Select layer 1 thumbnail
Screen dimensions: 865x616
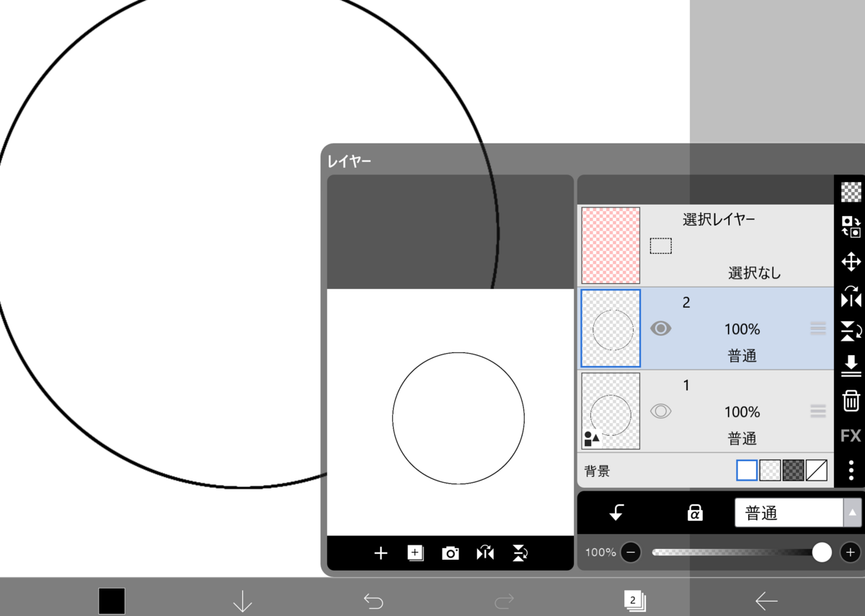click(610, 411)
